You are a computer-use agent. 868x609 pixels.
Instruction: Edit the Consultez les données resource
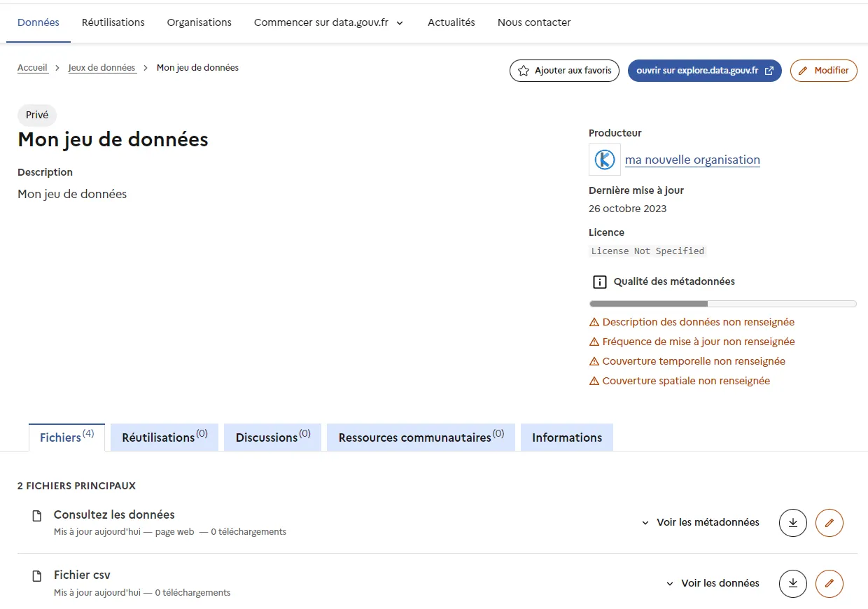point(829,522)
